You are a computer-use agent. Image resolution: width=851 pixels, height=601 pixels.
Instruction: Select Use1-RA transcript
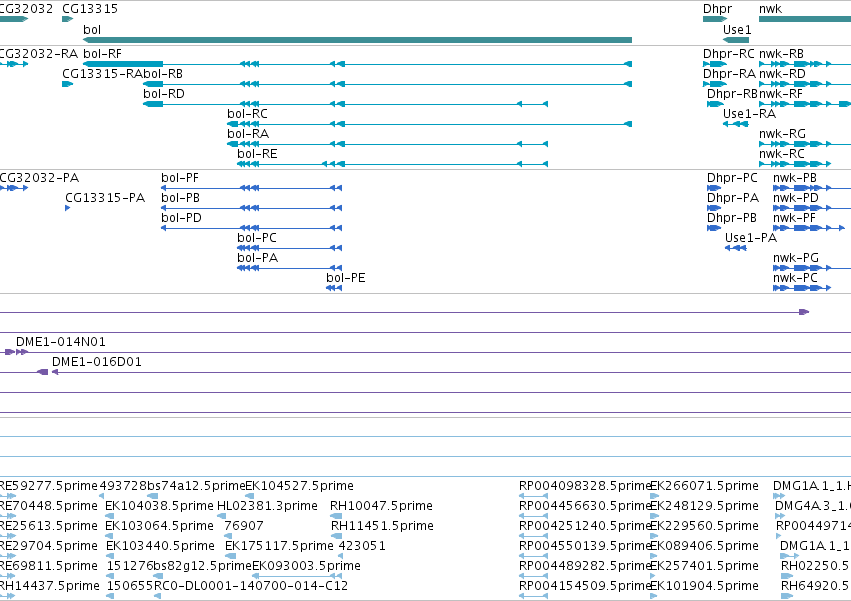735,124
